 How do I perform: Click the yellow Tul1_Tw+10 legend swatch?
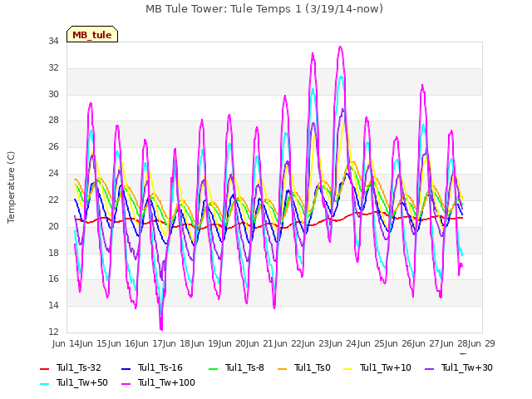point(348,369)
